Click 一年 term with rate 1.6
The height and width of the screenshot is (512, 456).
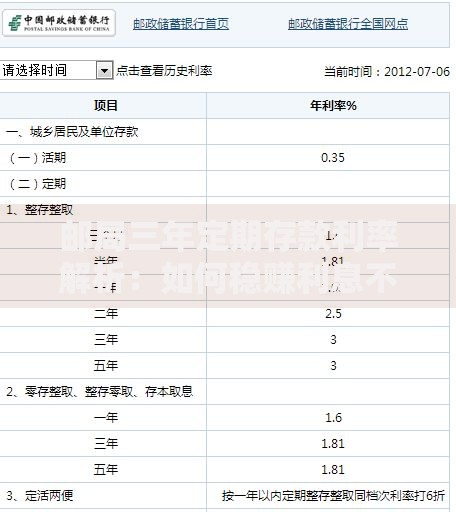pos(106,418)
